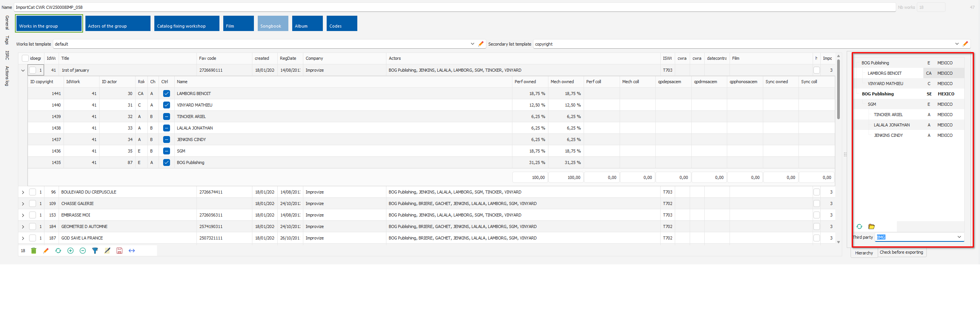Click the blue funnel filter icon
The image size is (980, 333).
click(x=95, y=251)
